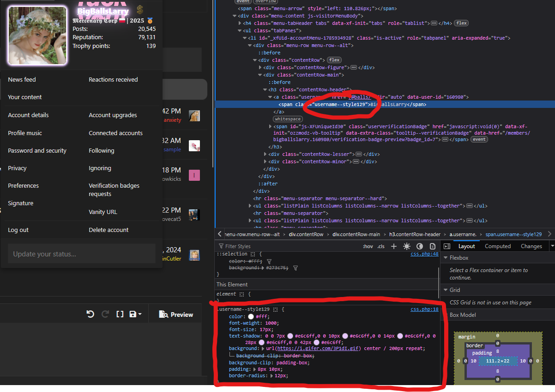Click avatar next to lovecat5 username
The image size is (555, 392).
193,214
